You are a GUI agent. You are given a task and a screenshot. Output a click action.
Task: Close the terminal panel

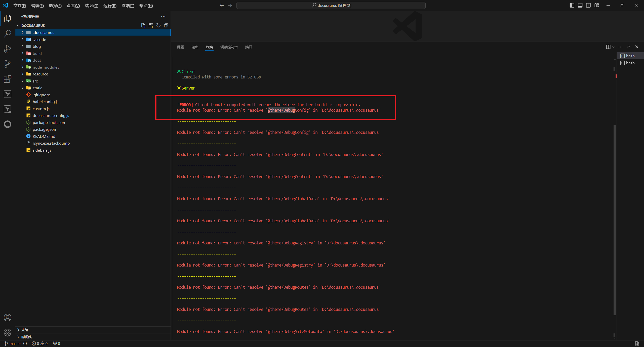point(637,47)
